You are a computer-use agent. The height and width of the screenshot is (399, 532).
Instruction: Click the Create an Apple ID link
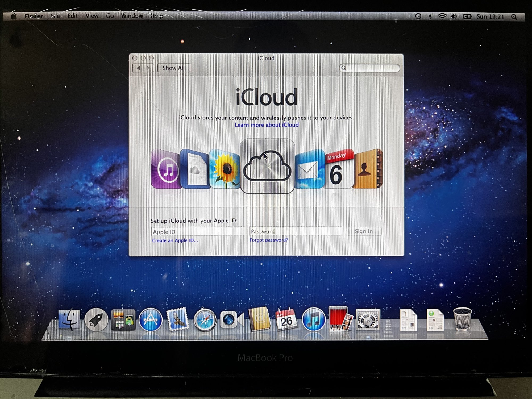click(175, 240)
